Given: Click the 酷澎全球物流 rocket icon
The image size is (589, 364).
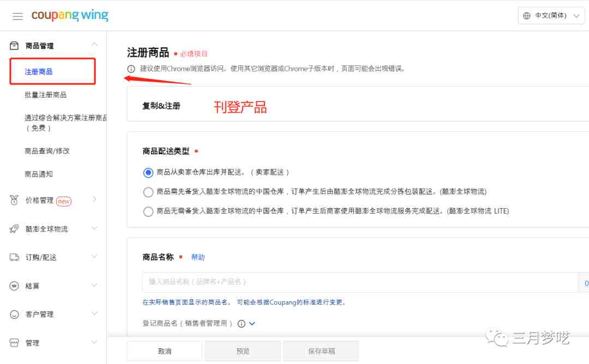Looking at the screenshot, I should [x=14, y=229].
